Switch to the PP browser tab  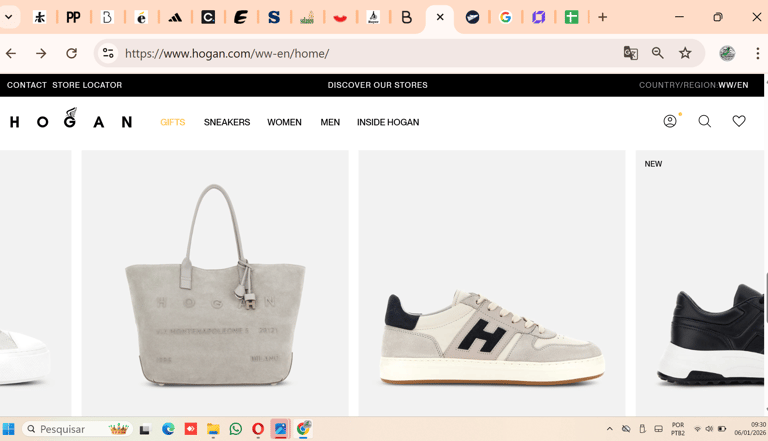[x=73, y=18]
